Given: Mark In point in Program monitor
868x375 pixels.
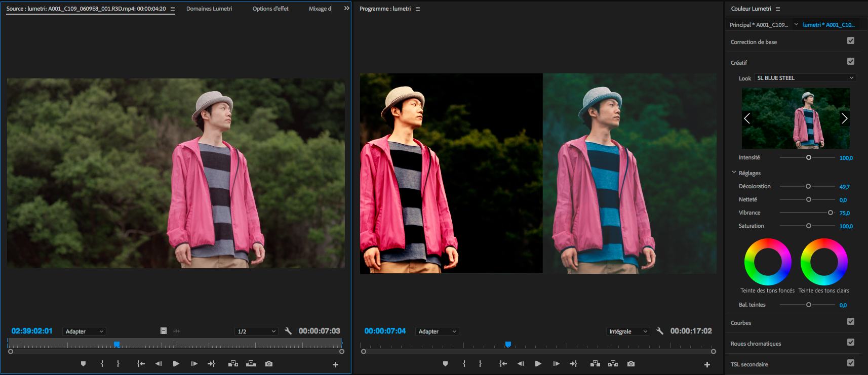Looking at the screenshot, I should (x=464, y=364).
